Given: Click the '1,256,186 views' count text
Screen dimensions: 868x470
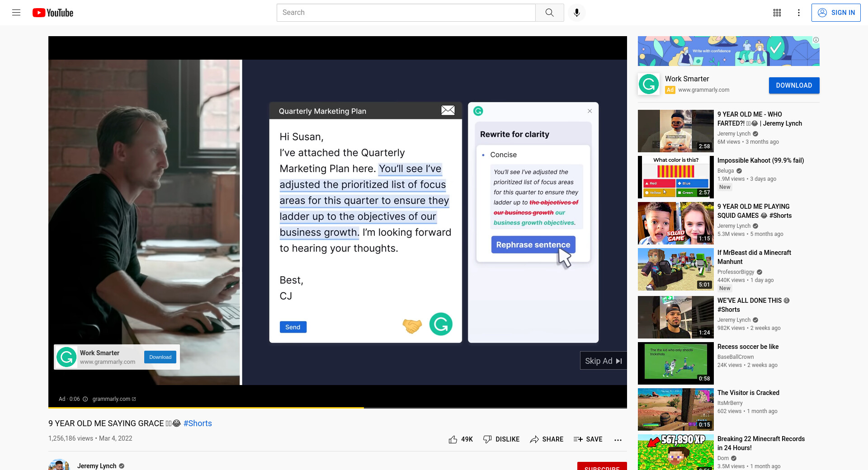Looking at the screenshot, I should 71,438.
